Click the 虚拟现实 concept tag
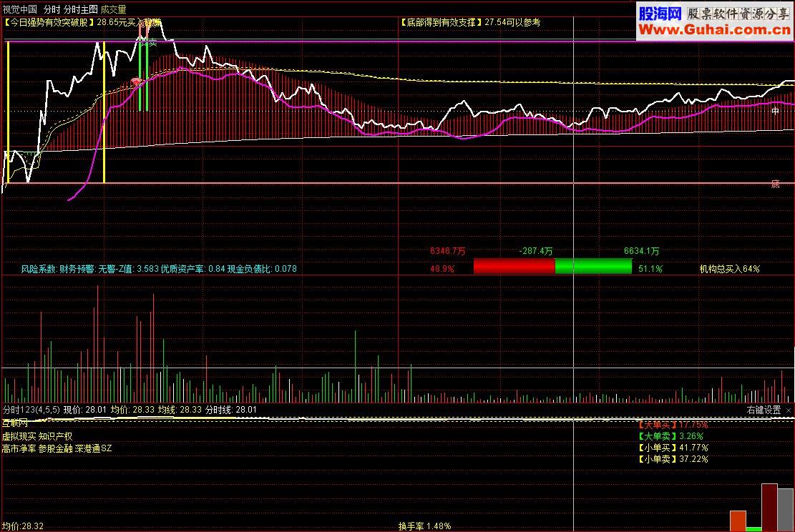The width and height of the screenshot is (795, 532). pyautogui.click(x=19, y=436)
